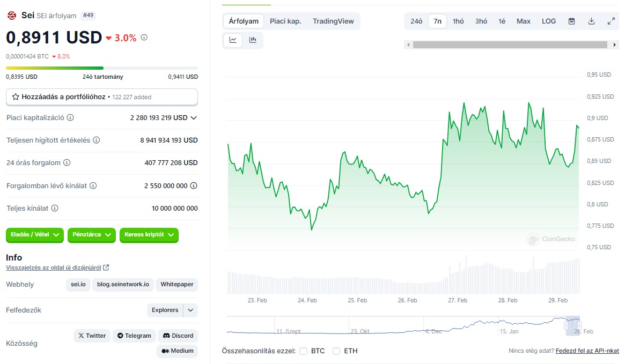Show info for Teljes kínálat
The height and width of the screenshot is (364, 625).
coord(55,208)
